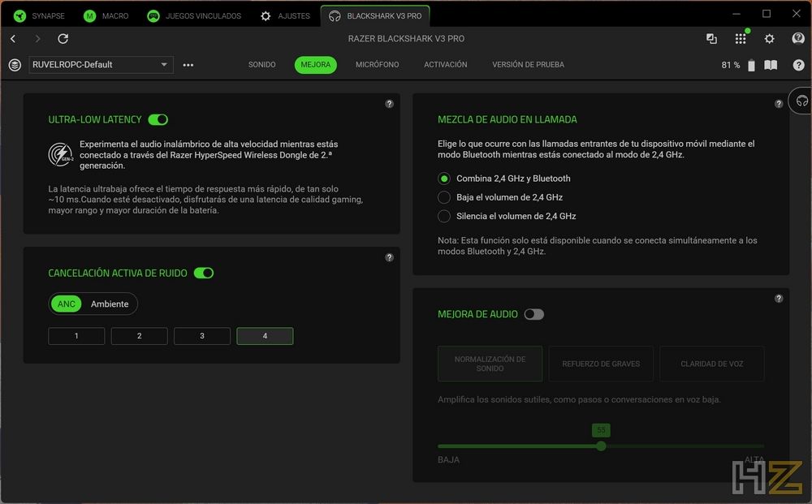Set ANC level to 3
The width and height of the screenshot is (812, 504).
202,336
